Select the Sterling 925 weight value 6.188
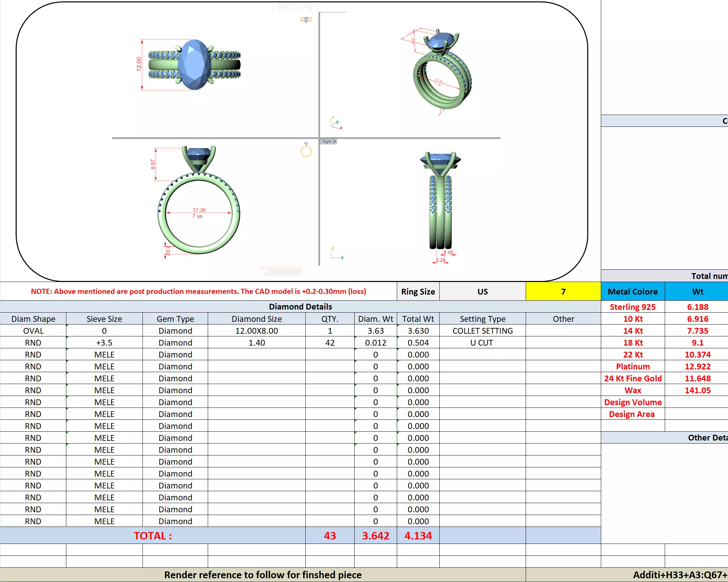 point(697,307)
